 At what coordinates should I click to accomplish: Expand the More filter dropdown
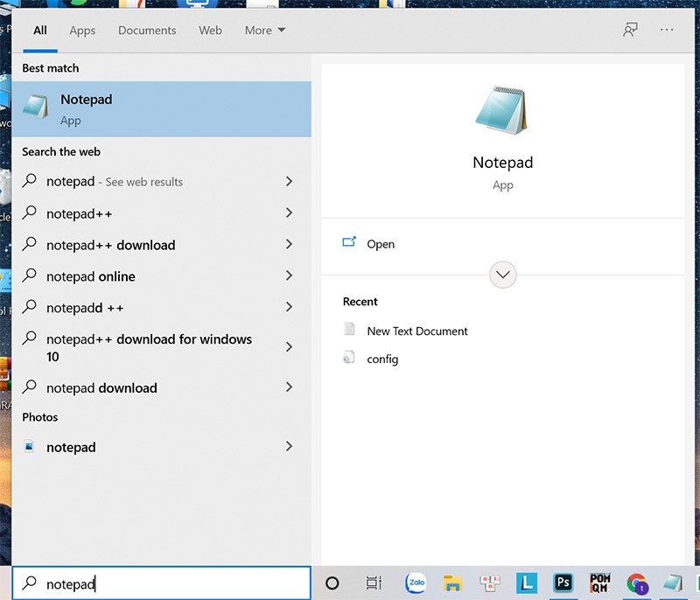point(265,30)
